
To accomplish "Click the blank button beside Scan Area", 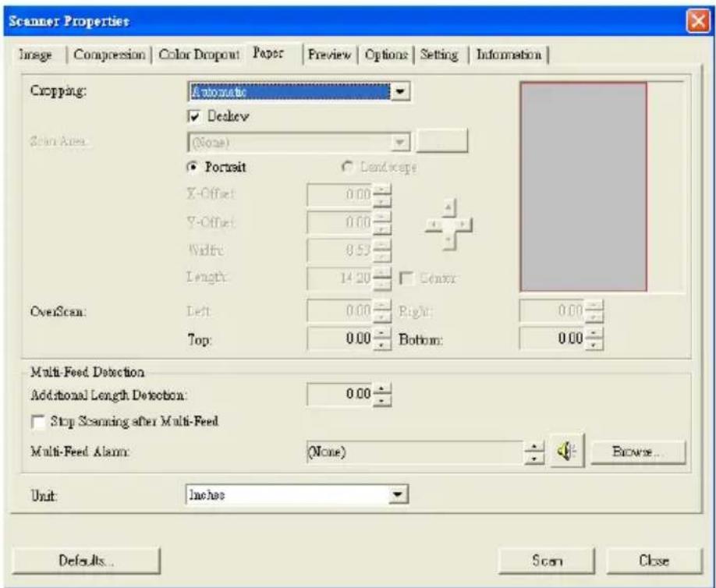I will pyautogui.click(x=442, y=140).
